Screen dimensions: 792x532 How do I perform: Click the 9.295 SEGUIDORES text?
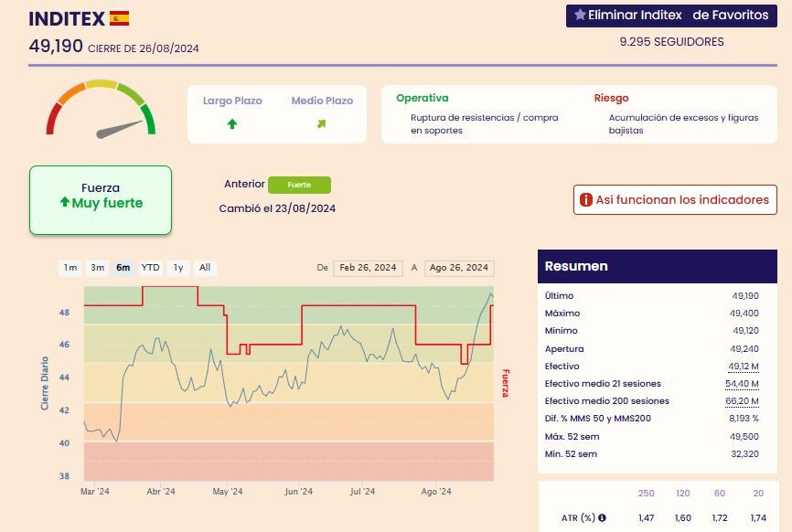(x=671, y=42)
